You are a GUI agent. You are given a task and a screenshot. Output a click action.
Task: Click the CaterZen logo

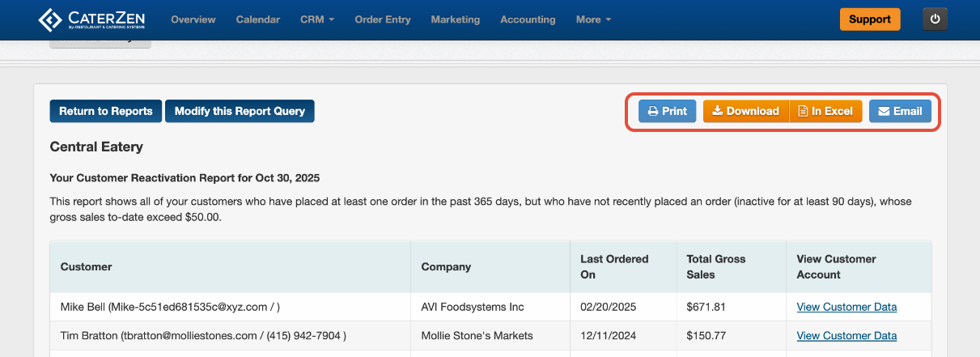pos(93,19)
